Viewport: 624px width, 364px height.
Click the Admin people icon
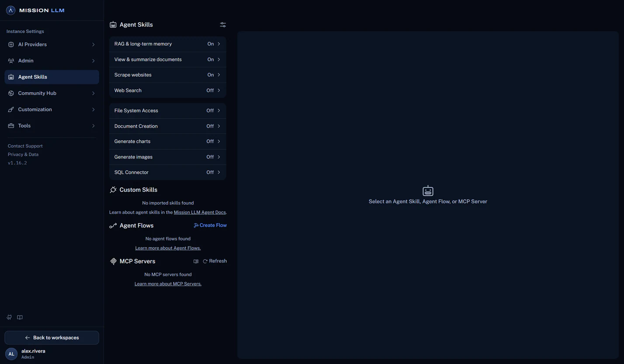(11, 61)
